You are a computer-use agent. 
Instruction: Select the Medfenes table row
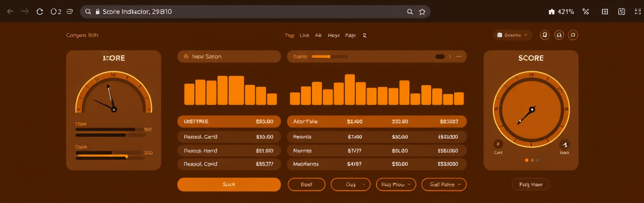377,164
